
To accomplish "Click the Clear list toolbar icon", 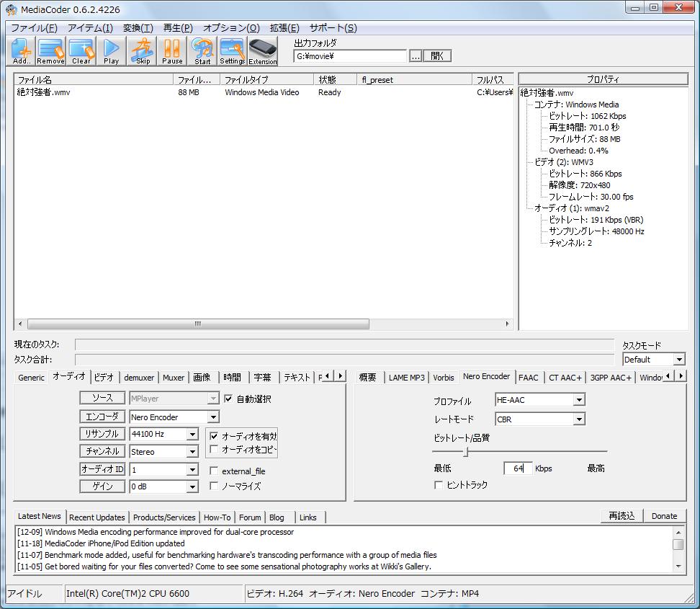I will coord(81,51).
